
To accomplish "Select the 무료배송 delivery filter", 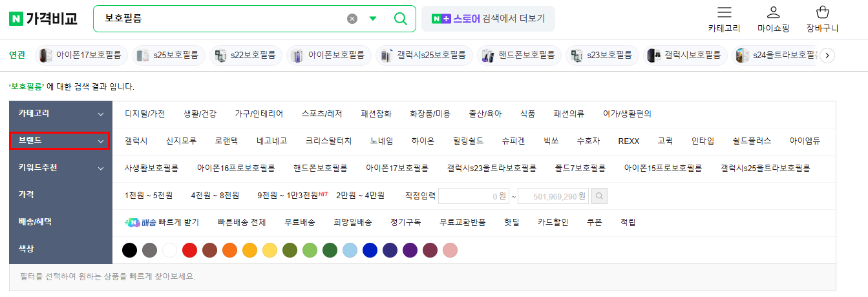I will (x=299, y=222).
